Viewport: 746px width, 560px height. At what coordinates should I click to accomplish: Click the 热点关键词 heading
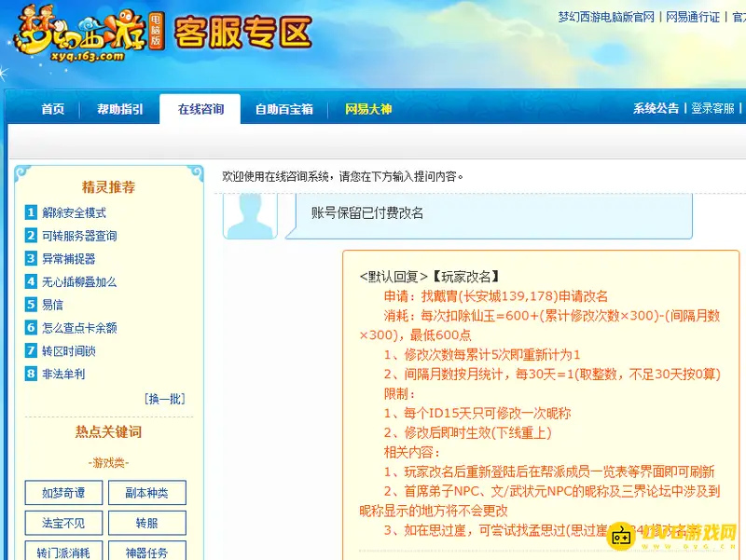(x=108, y=431)
